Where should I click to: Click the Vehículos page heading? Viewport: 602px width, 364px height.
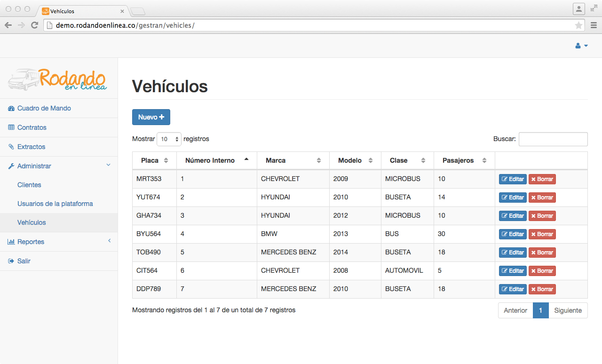pos(170,86)
